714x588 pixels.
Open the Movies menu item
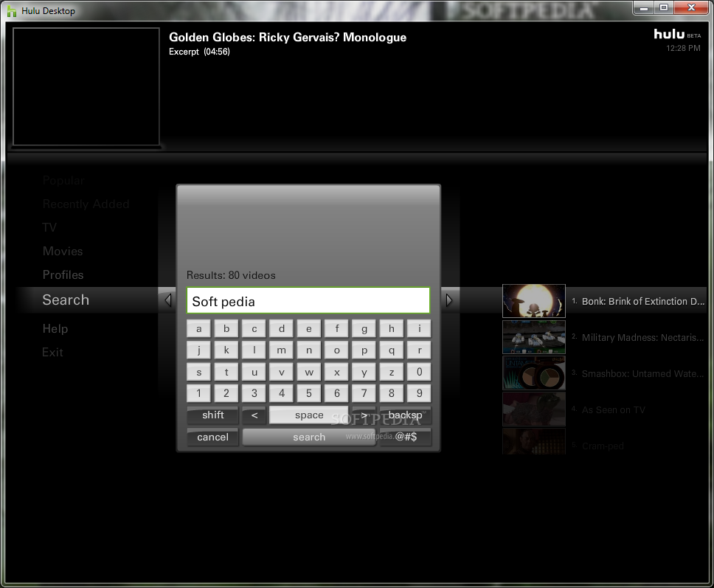(x=63, y=251)
